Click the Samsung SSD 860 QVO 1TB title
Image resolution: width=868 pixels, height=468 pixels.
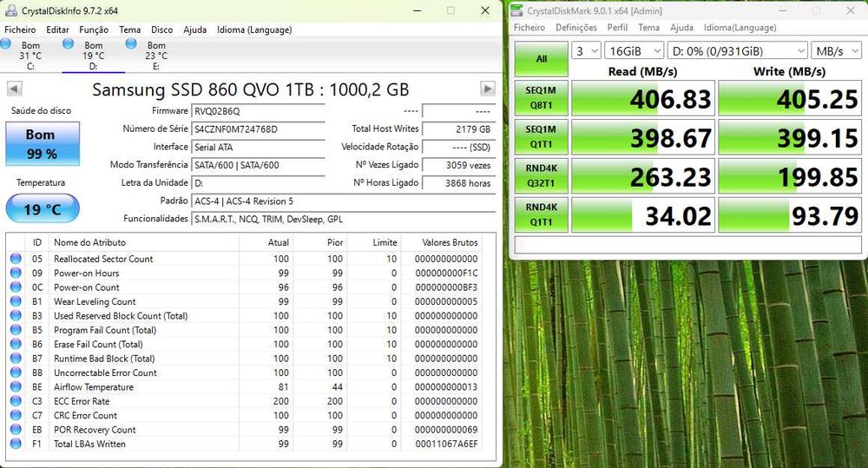click(251, 89)
